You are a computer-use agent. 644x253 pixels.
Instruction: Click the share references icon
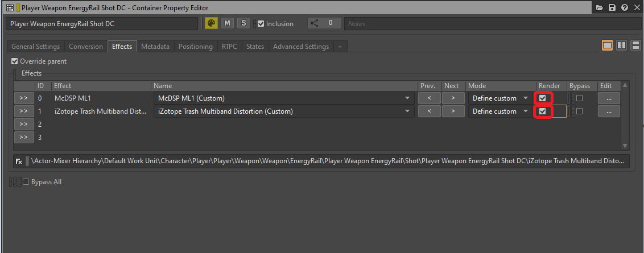314,23
